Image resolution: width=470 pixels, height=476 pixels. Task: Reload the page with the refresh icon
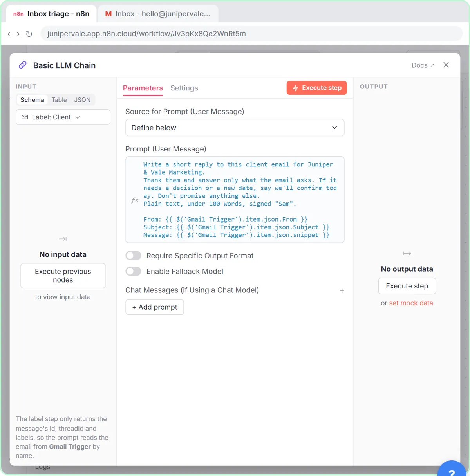29,34
